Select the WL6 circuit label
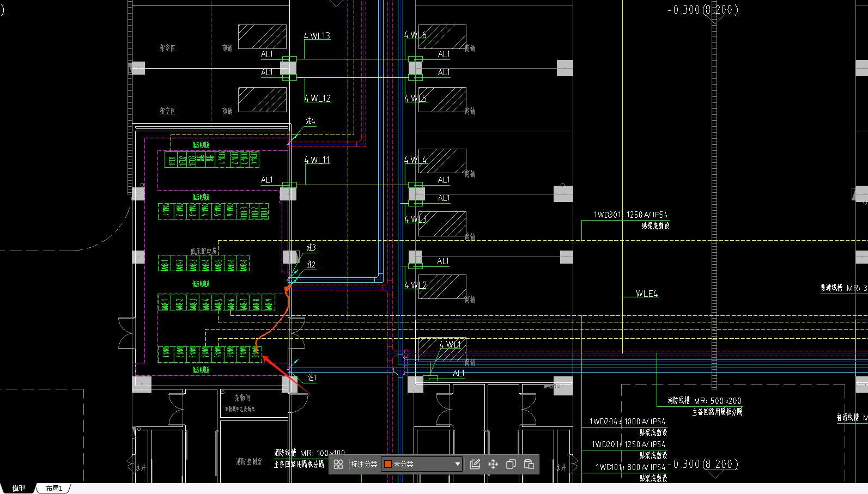 416,35
